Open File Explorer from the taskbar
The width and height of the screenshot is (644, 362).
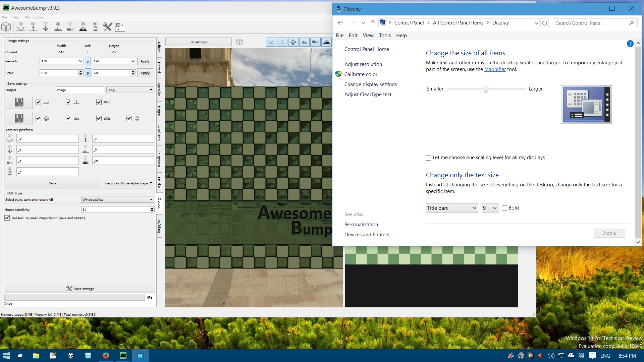point(36,356)
